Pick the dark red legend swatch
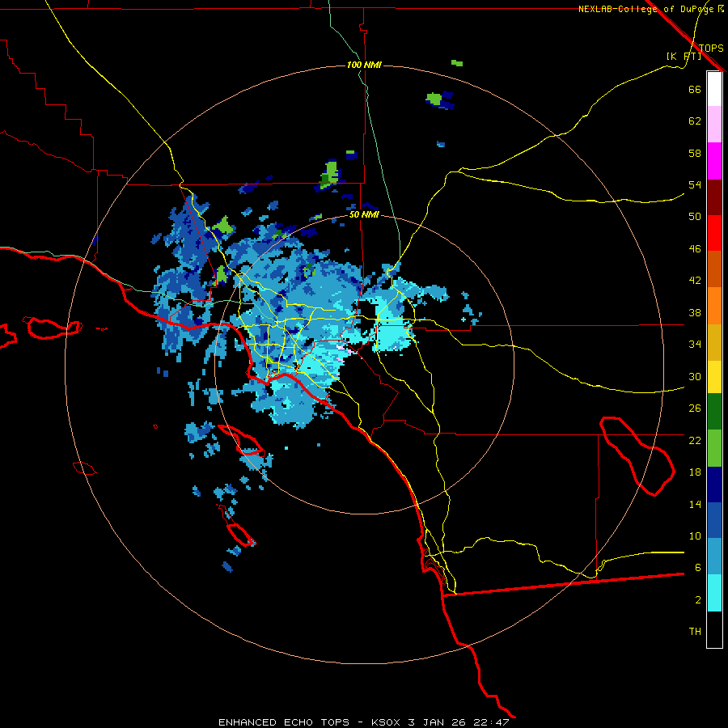Image resolution: width=728 pixels, height=728 pixels. [x=714, y=197]
